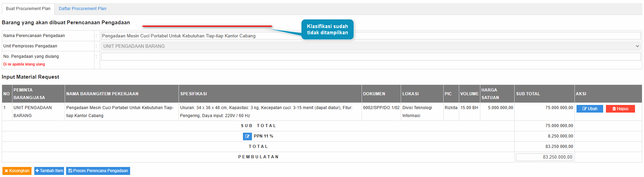Click the HARGA SATUAN column header
The height and width of the screenshot is (177, 644).
click(497, 94)
